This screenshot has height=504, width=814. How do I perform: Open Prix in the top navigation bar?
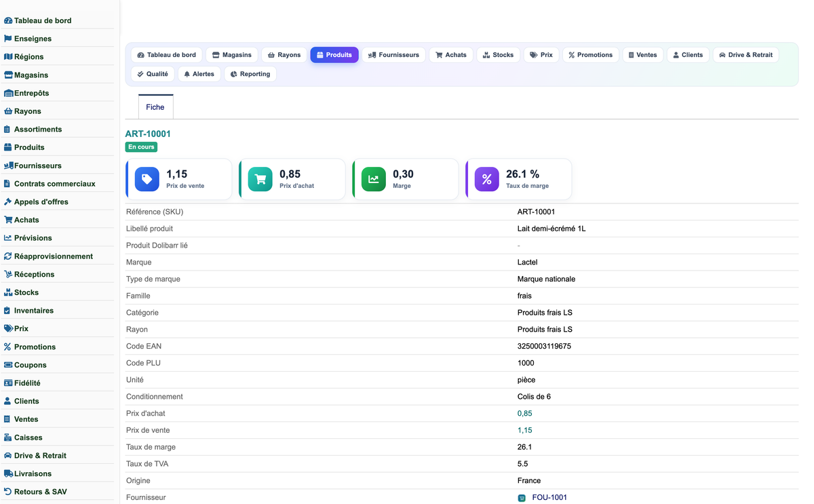point(541,55)
